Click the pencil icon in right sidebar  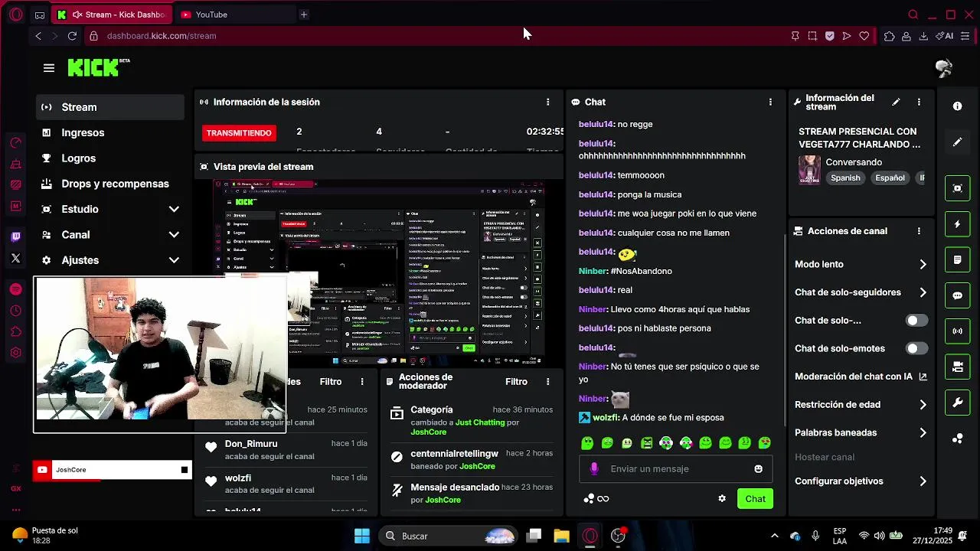pyautogui.click(x=957, y=142)
